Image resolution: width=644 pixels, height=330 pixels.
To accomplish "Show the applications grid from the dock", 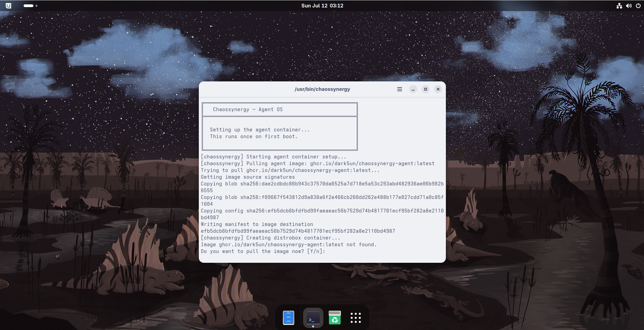I will click(356, 318).
